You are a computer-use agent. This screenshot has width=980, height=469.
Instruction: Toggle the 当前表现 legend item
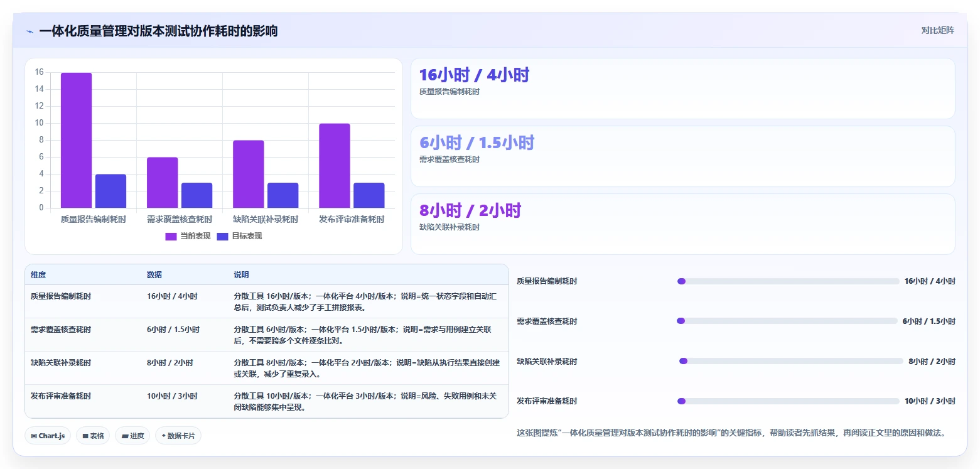(188, 236)
